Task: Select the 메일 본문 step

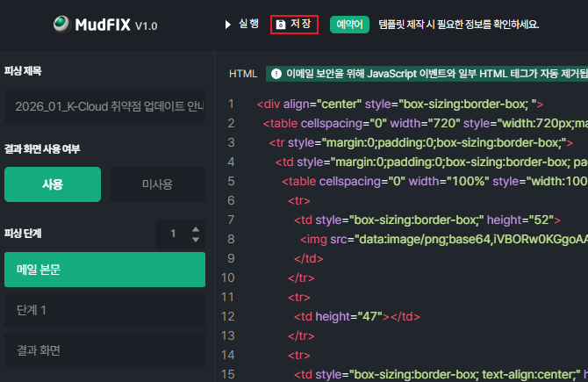Action: 104,270
